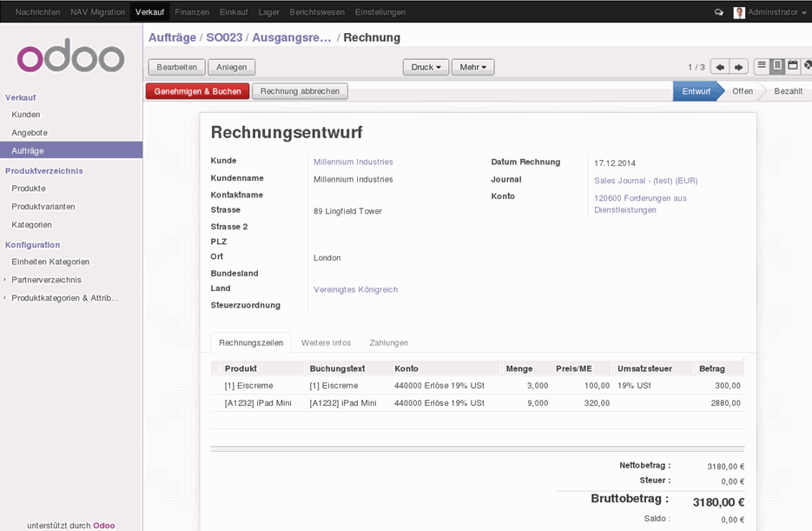Open the Druck dropdown
This screenshot has height=531, width=812.
[x=426, y=67]
